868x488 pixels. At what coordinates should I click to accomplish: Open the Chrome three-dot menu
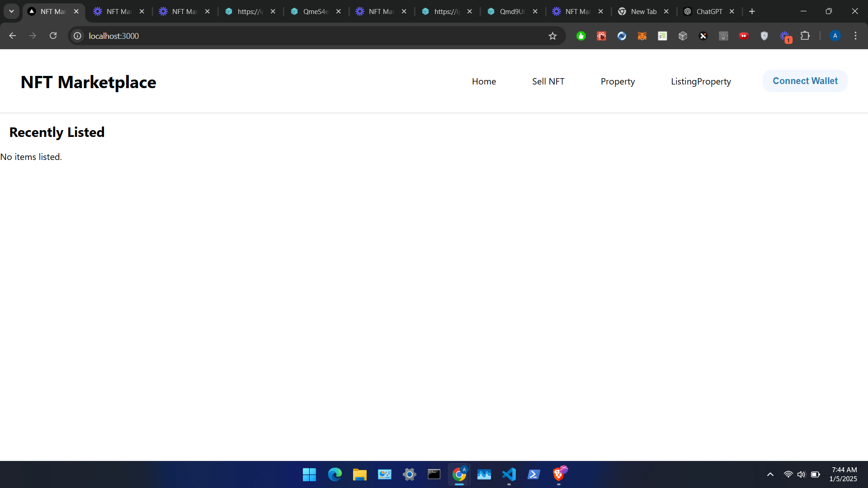(x=855, y=36)
